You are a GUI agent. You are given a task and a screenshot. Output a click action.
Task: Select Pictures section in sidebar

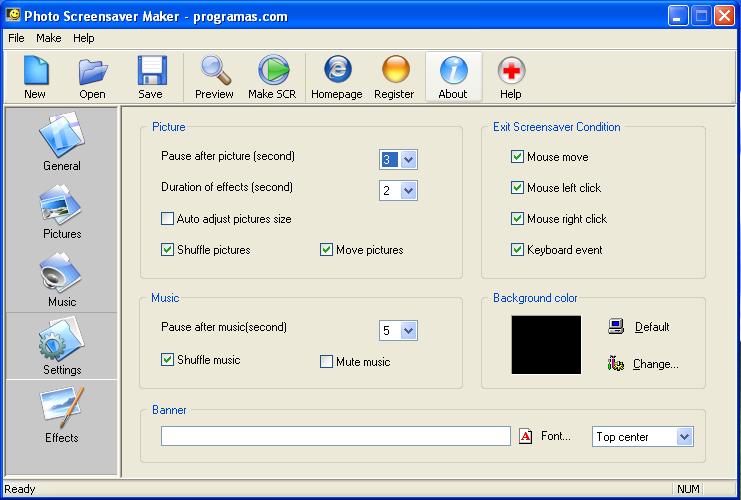tap(61, 212)
